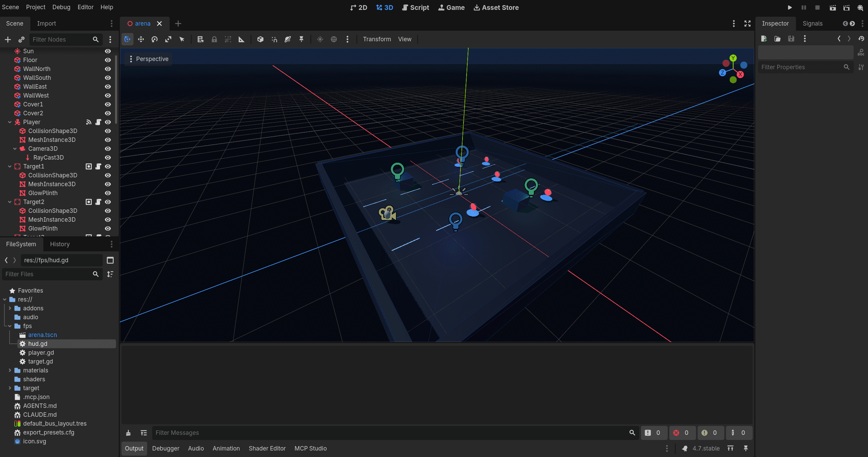Add a new scene tab

[x=178, y=24]
